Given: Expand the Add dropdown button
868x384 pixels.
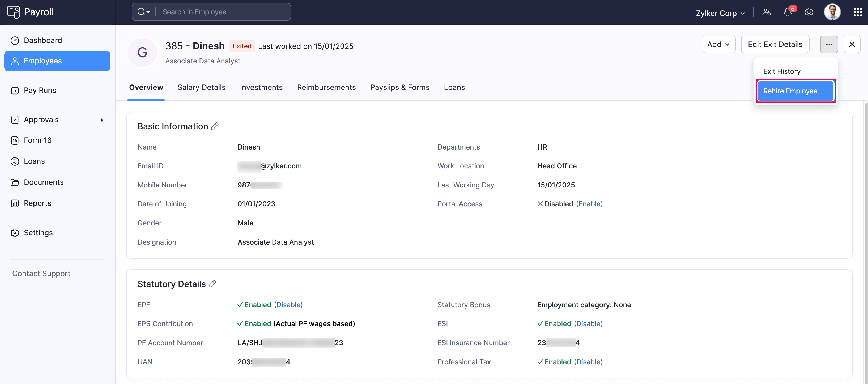Looking at the screenshot, I should pos(718,44).
